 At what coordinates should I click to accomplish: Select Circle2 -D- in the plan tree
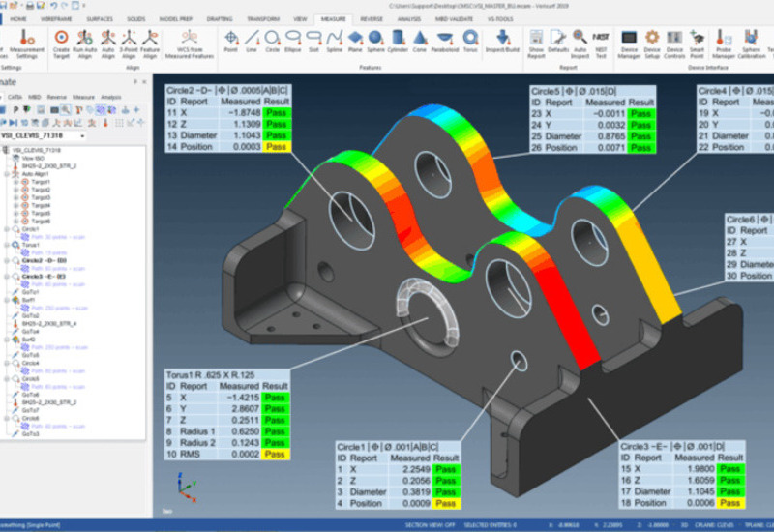[x=44, y=260]
